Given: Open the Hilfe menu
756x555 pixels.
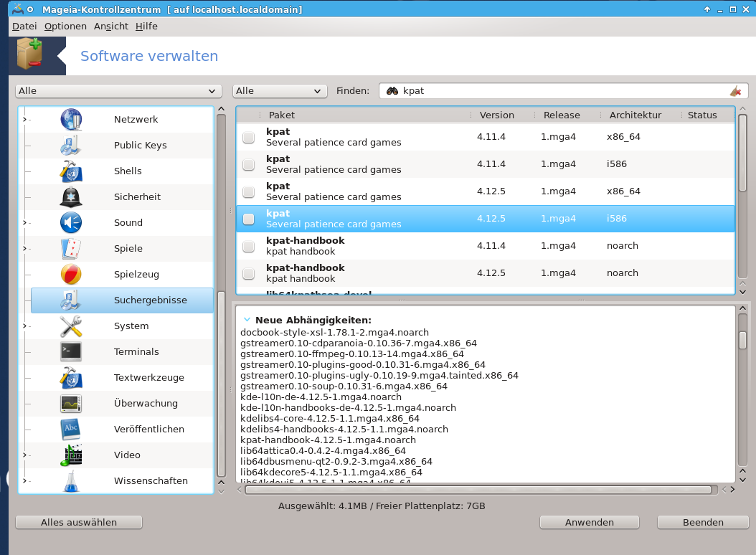Looking at the screenshot, I should 146,26.
